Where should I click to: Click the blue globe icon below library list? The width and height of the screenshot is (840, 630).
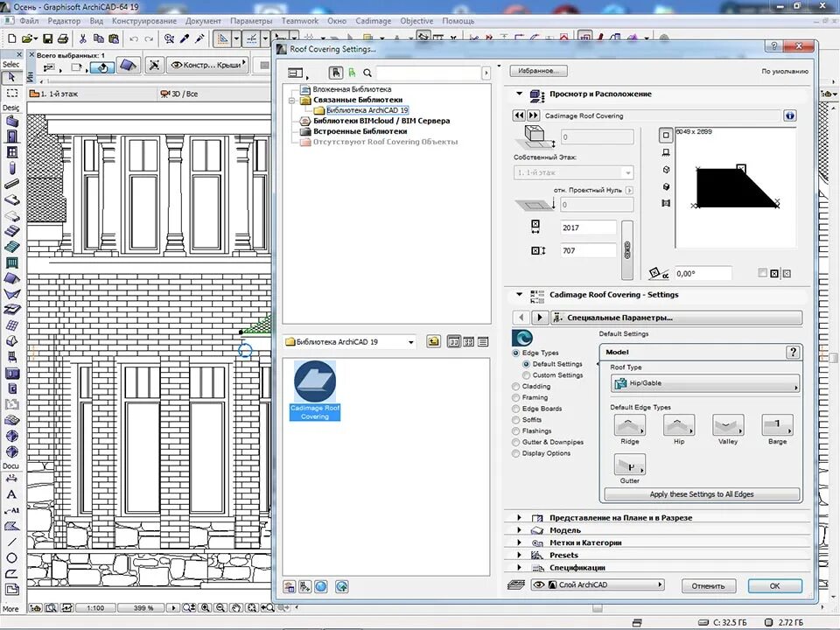pos(321,586)
